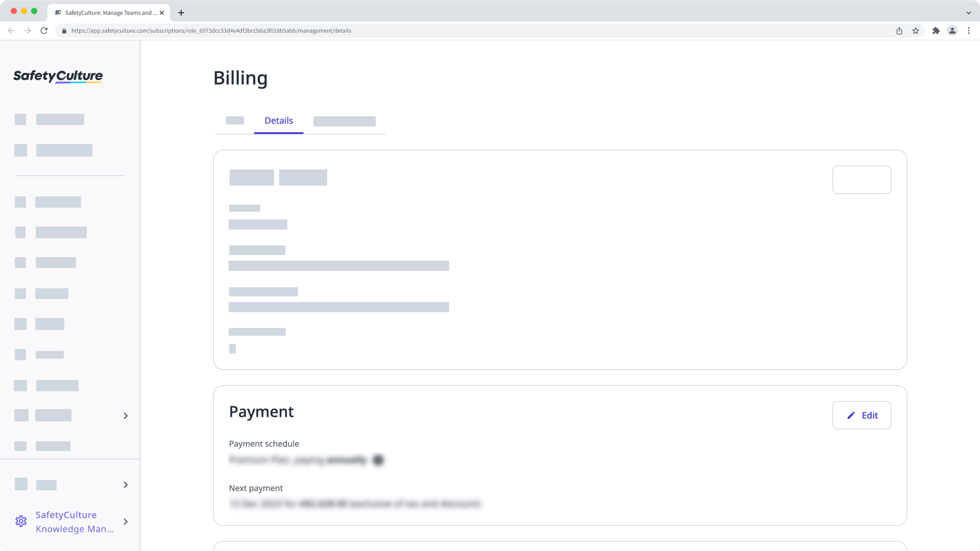Image resolution: width=980 pixels, height=551 pixels.
Task: Open a new browser tab with the plus icon
Action: (x=181, y=12)
